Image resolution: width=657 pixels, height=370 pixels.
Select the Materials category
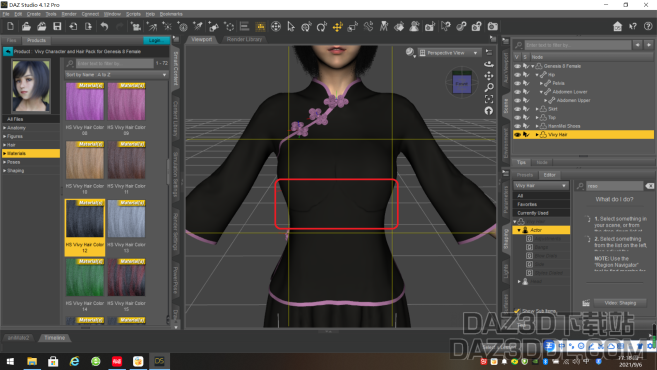[31, 153]
